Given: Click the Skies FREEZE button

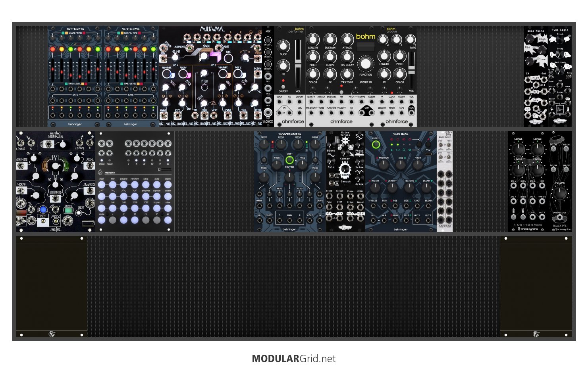Looking at the screenshot, I should 376,145.
